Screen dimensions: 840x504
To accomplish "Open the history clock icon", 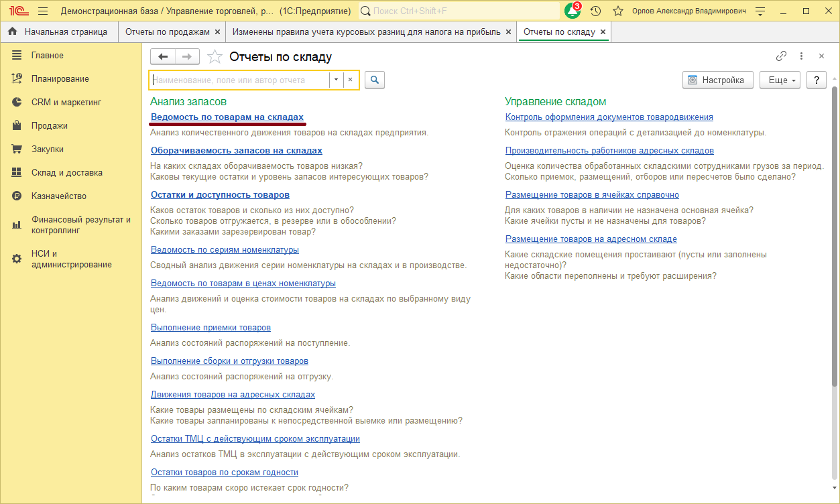I will (x=595, y=11).
